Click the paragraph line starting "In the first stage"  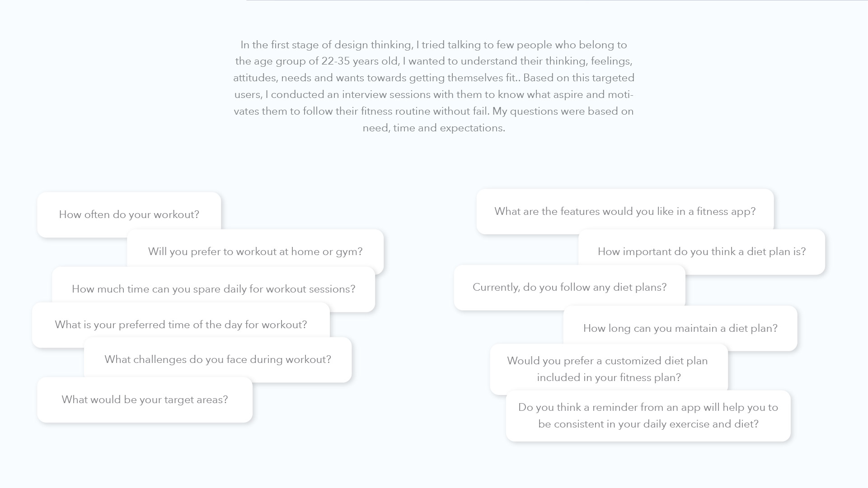click(433, 45)
